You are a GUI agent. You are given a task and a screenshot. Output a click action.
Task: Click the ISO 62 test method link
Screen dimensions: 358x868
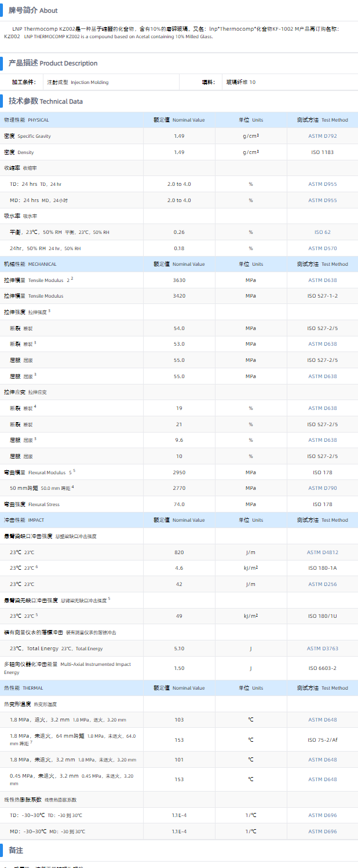tap(322, 232)
